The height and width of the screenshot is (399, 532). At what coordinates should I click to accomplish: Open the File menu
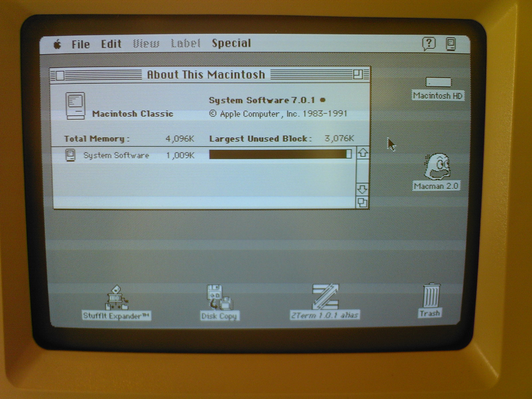click(81, 44)
